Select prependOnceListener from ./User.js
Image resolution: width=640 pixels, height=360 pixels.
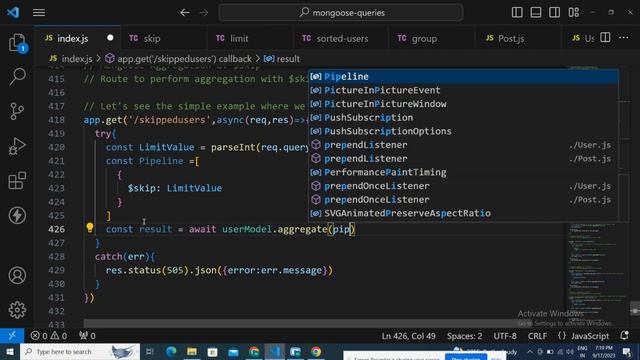click(463, 186)
